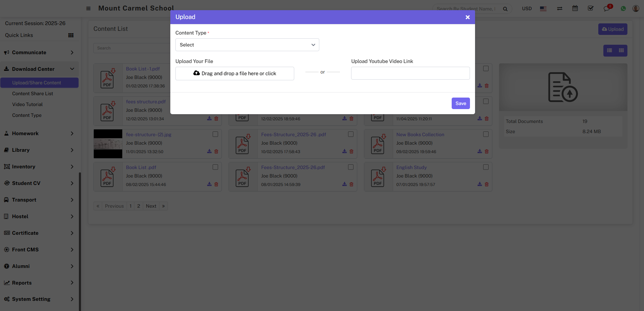Click the Save button in Upload dialog
Image resolution: width=644 pixels, height=311 pixels.
[460, 103]
